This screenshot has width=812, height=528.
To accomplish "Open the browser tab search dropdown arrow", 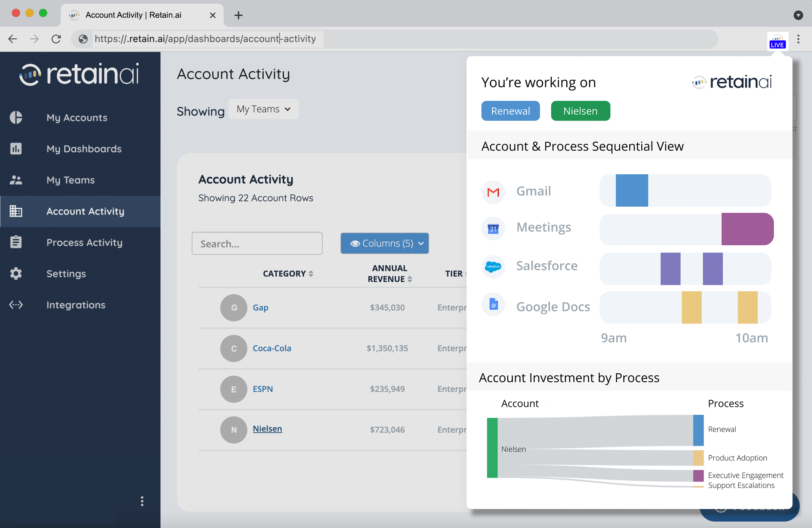I will click(798, 15).
